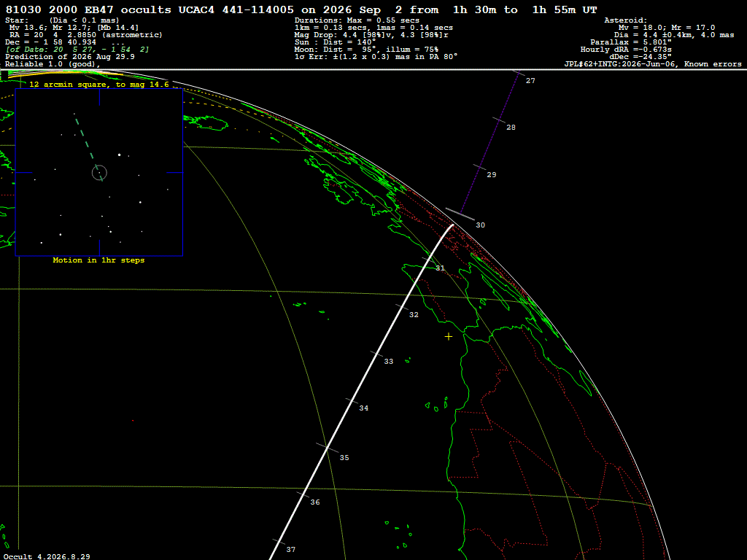Click the Occult 4.2026.8.29 version text
Screen dimensions: 747x560
(x=47, y=556)
